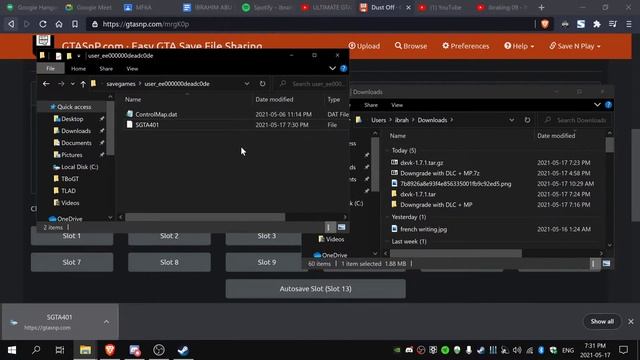Click horizontal scrollbar in savegames Explorer
The height and width of the screenshot is (360, 640).
(205, 217)
